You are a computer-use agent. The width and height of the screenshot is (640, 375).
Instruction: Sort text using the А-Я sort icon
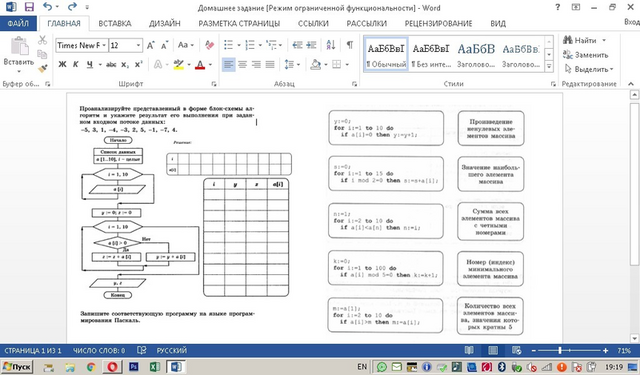point(331,45)
